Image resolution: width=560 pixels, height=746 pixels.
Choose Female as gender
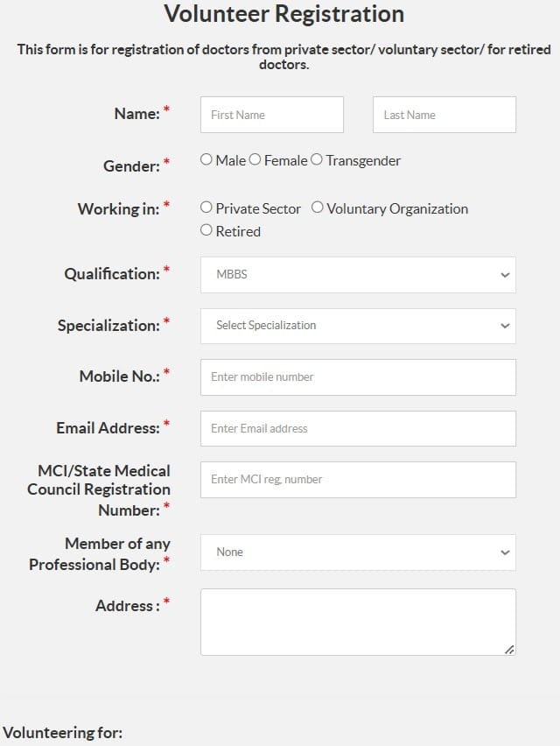coord(254,160)
